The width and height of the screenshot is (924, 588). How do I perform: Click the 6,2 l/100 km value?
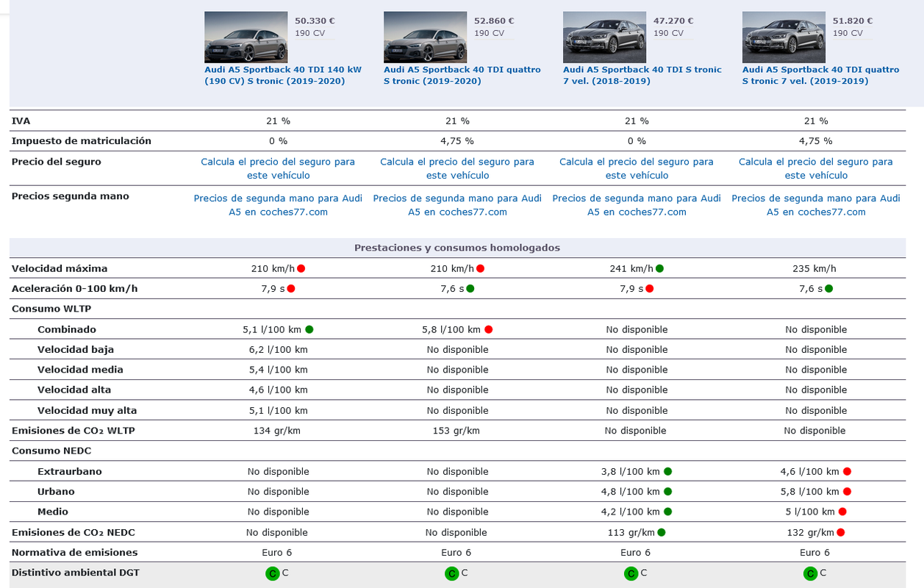pos(279,350)
